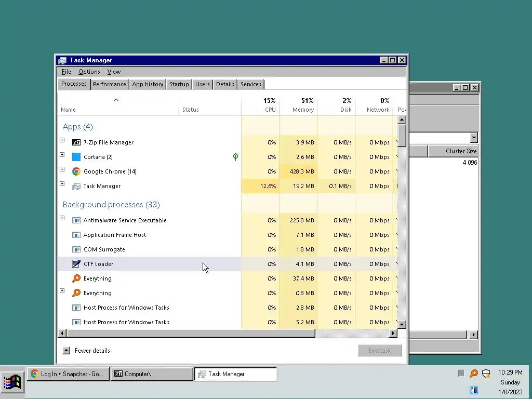Switch to the Users tab
The image size is (532, 399).
pos(203,85)
